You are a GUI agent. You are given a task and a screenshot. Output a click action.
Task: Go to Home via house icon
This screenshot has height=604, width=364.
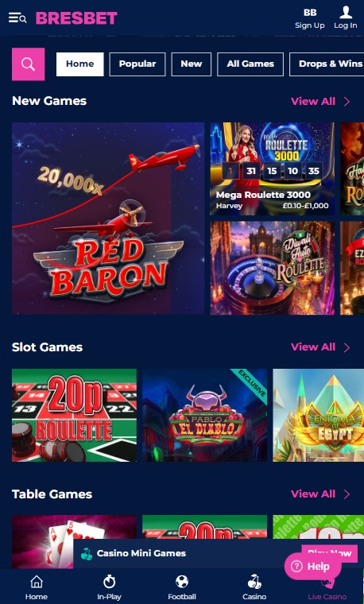[37, 581]
